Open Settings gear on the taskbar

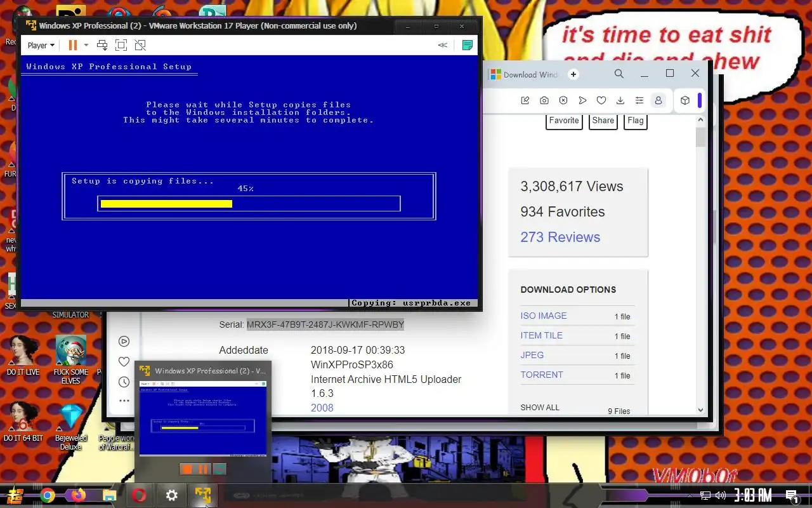(171, 495)
